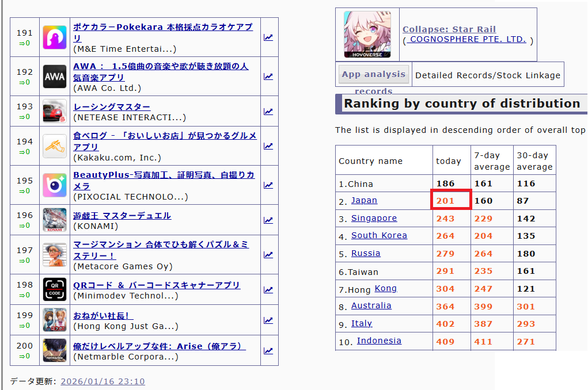Viewport: 588px width, 390px height.
Task: Click the レーシングマスター car app icon
Action: [55, 111]
